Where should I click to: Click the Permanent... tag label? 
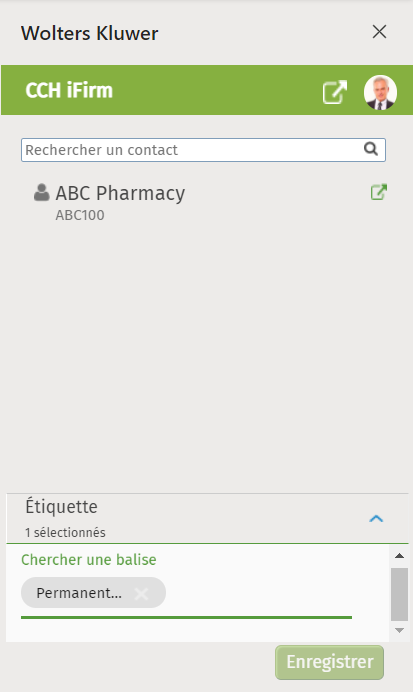point(79,593)
